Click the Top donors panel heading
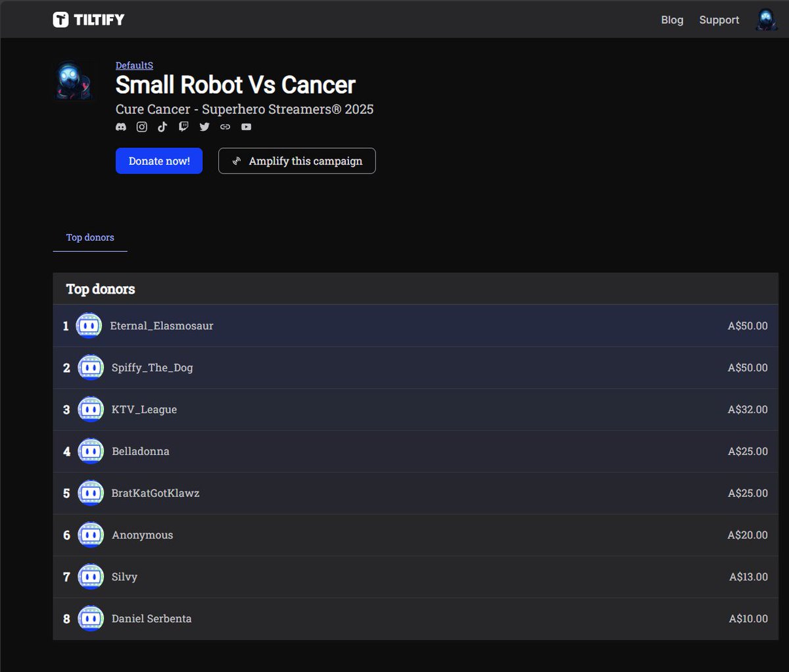 click(x=101, y=289)
